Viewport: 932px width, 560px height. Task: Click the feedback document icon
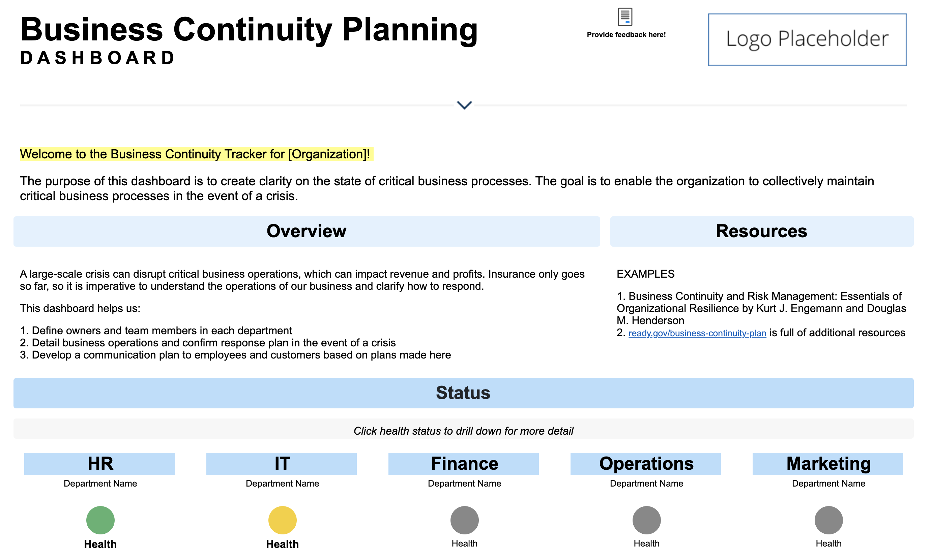click(624, 17)
